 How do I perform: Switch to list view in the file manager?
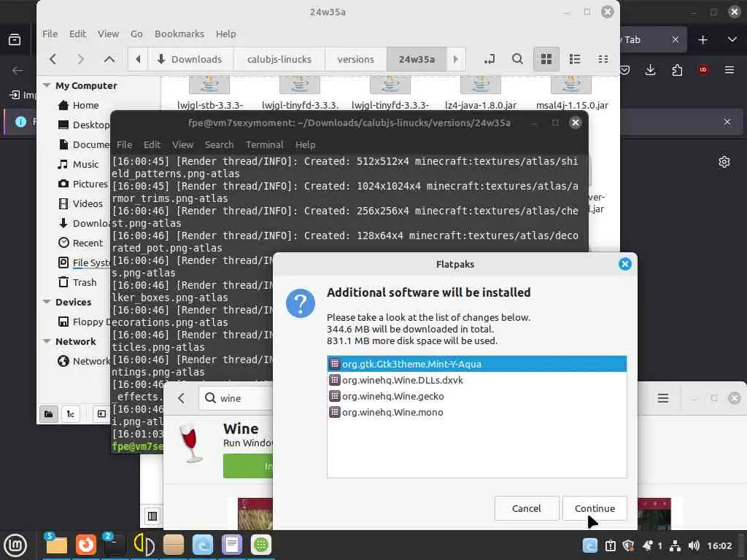coord(575,59)
